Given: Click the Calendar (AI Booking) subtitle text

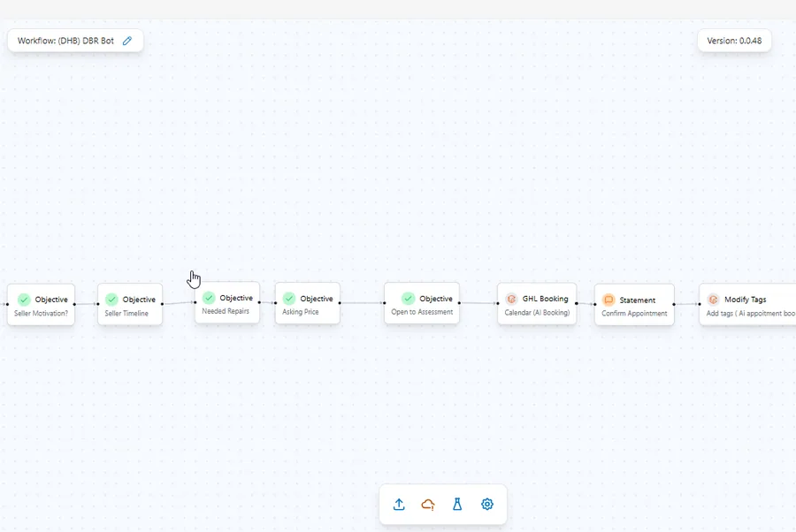Looking at the screenshot, I should [537, 313].
